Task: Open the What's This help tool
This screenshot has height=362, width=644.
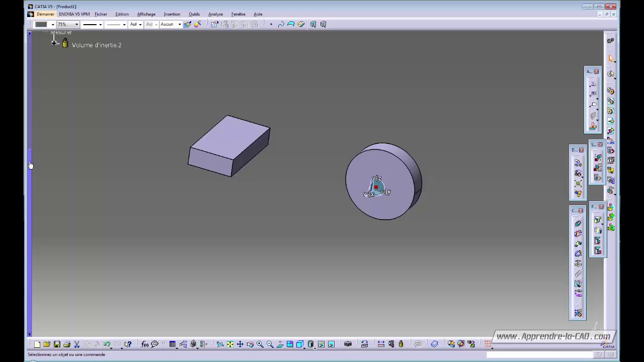Action: pyautogui.click(x=128, y=344)
